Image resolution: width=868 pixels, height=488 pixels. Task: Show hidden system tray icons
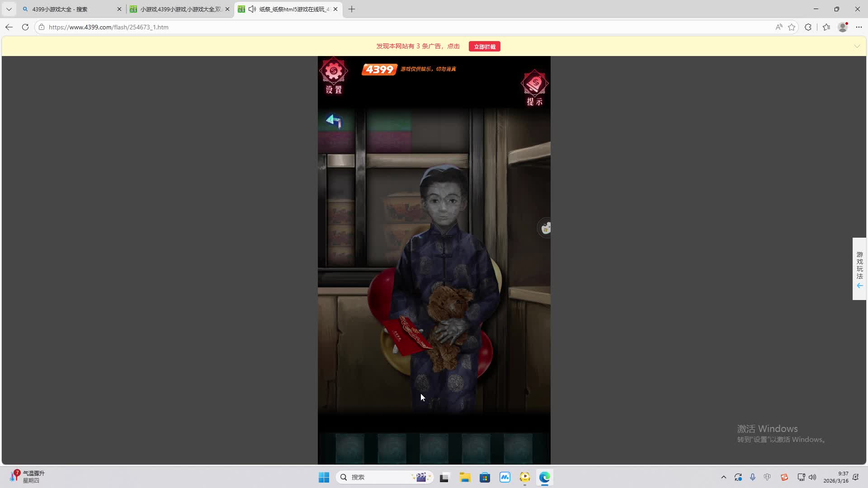point(723,477)
